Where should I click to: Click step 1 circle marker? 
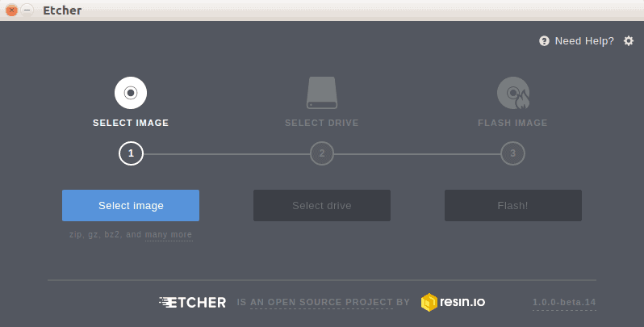pos(131,153)
